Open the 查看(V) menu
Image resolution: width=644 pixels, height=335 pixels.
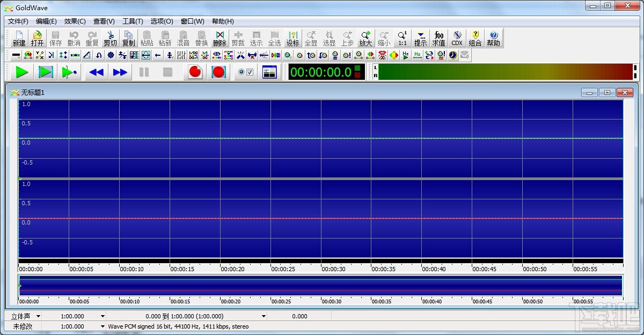click(104, 21)
